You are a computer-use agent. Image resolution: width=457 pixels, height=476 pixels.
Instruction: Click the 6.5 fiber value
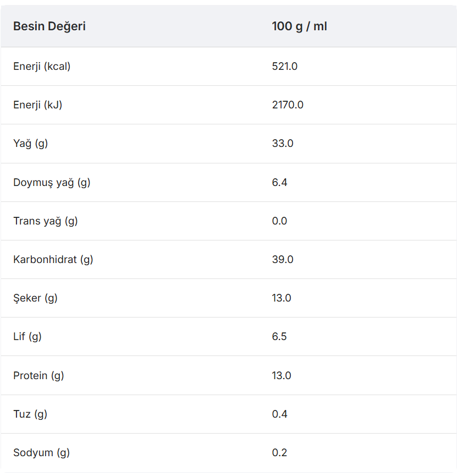[x=279, y=336]
